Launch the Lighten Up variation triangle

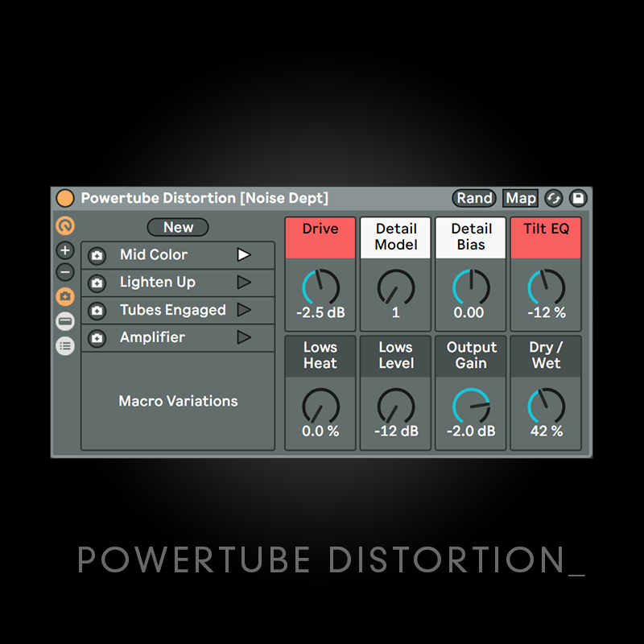click(244, 283)
